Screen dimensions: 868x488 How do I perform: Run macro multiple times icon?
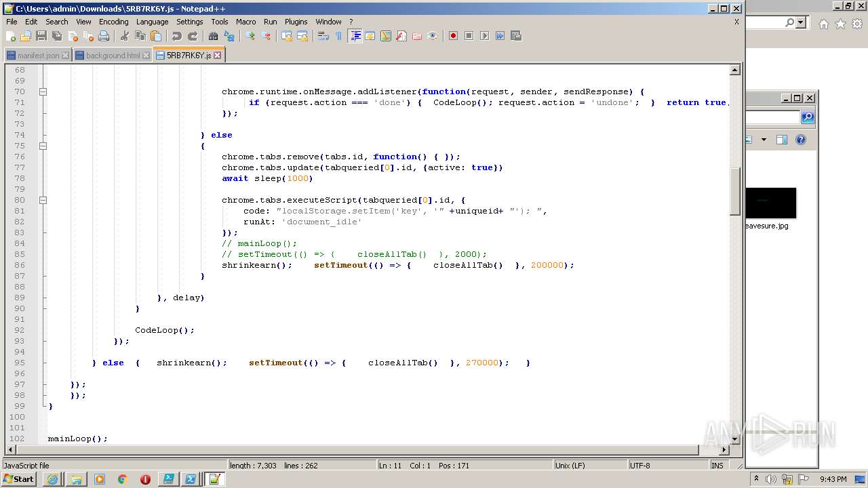(500, 36)
